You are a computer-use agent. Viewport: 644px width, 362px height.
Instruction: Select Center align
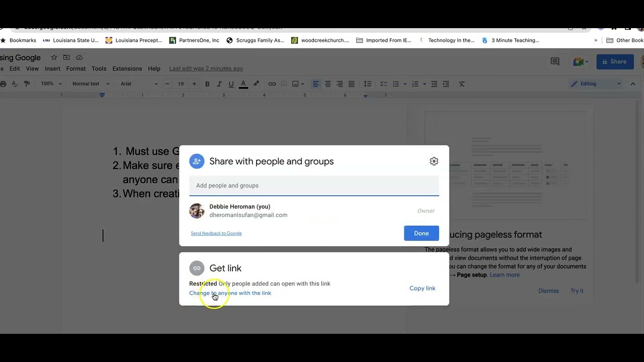[328, 84]
